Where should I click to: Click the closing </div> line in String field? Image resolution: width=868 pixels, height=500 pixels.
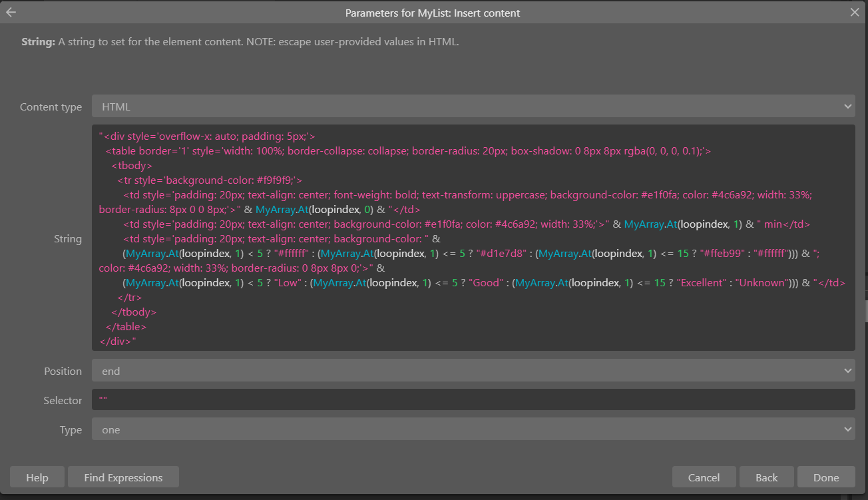coord(118,342)
